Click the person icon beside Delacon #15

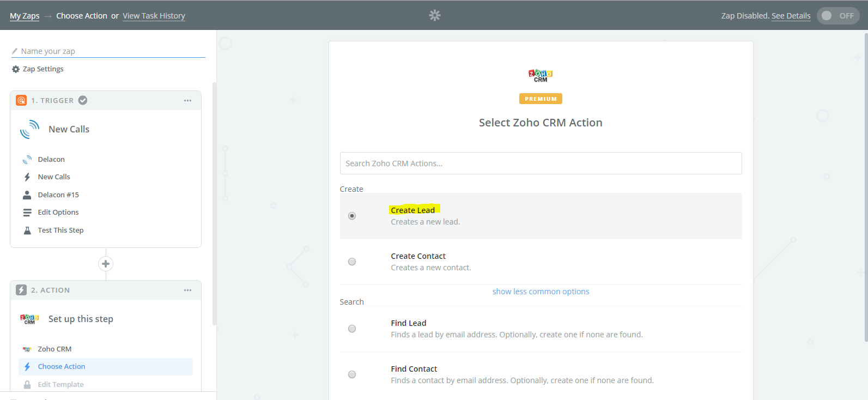point(27,195)
